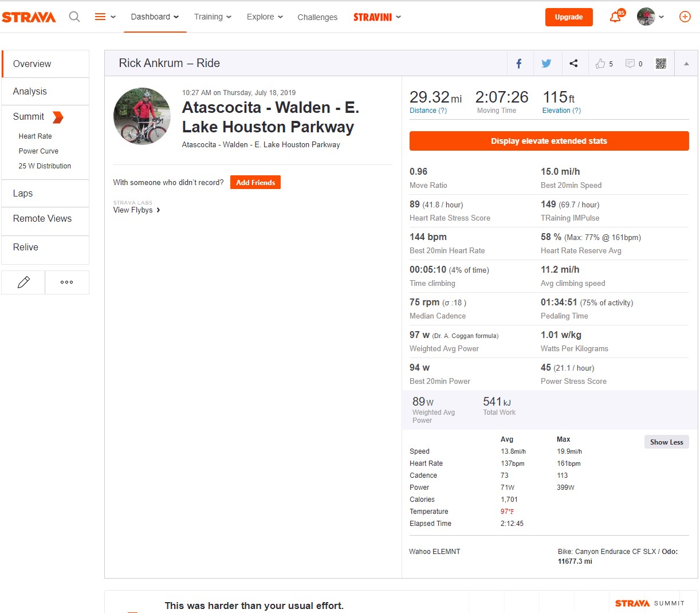Click the Upgrade button
The image size is (700, 613).
(569, 17)
